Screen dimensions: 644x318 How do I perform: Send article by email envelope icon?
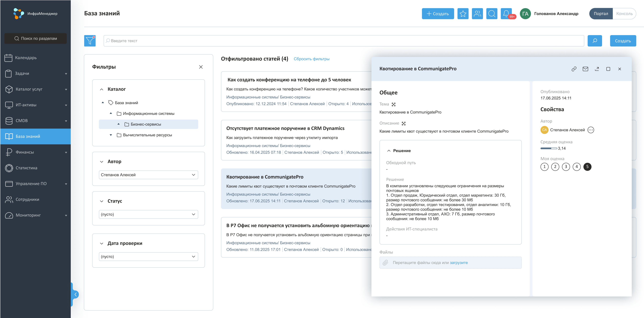click(x=585, y=69)
